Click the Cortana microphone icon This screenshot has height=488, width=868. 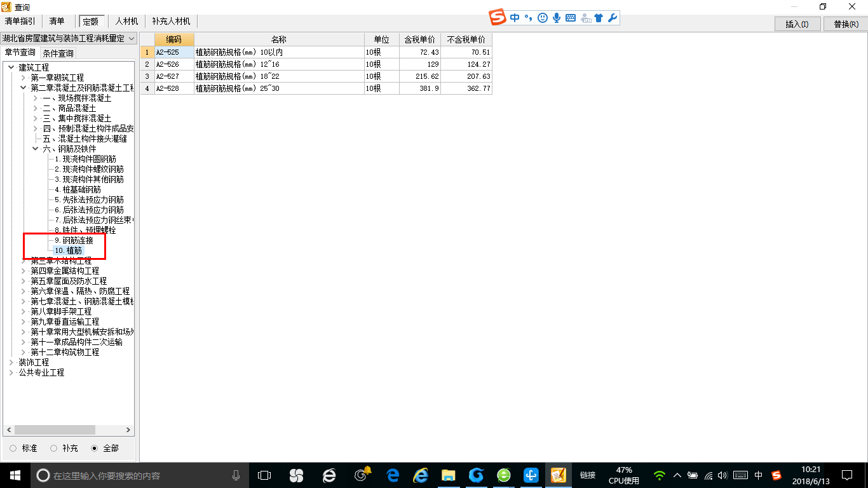click(236, 475)
